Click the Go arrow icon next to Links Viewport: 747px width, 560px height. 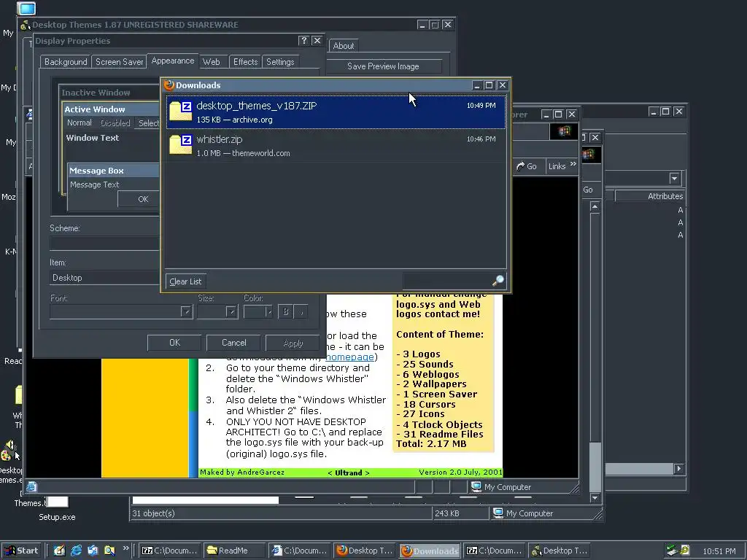click(x=521, y=166)
